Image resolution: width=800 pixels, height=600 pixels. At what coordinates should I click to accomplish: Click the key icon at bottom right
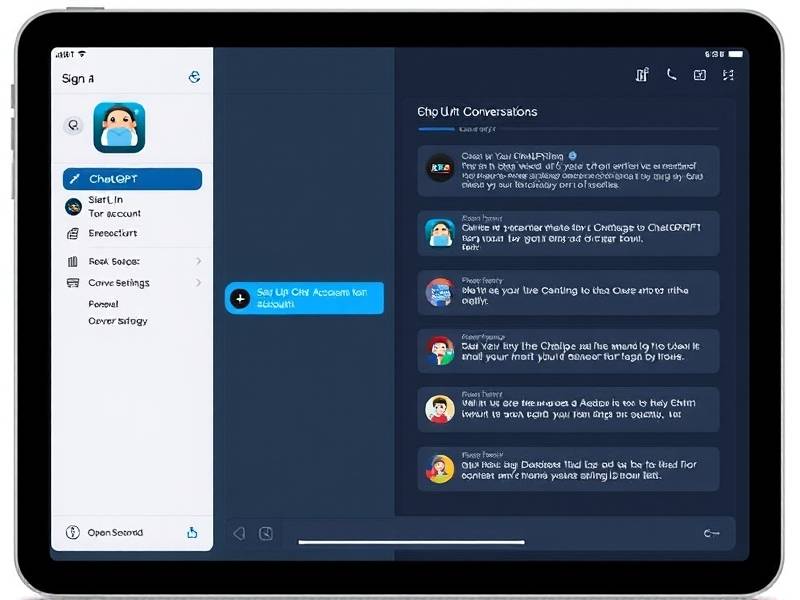[x=711, y=534]
